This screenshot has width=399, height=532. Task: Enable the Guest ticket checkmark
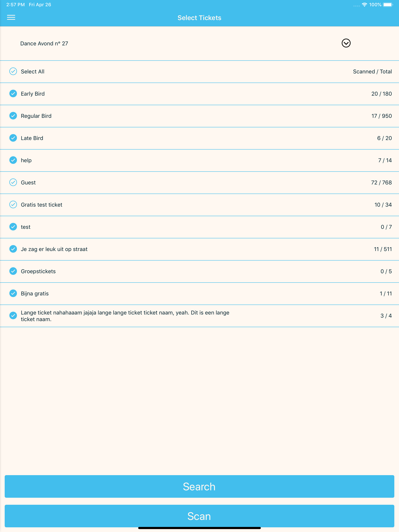(13, 182)
